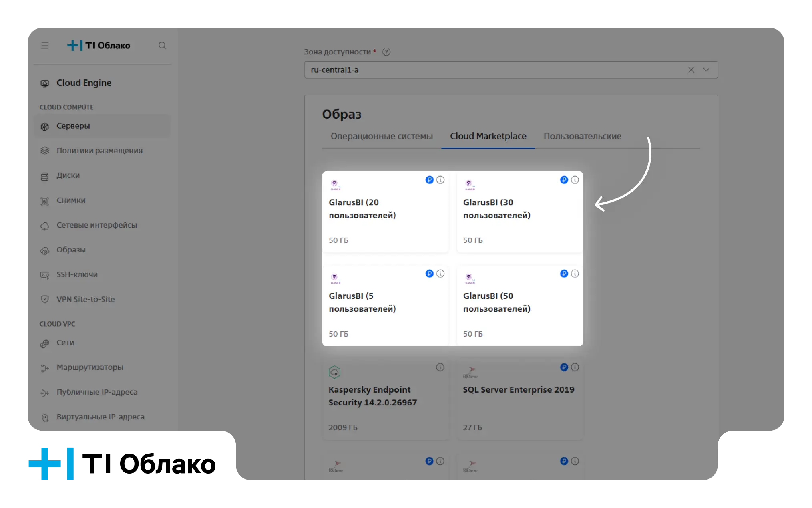This screenshot has width=812, height=508.
Task: Click paid badge on GlarusBI (30 пользователей)
Action: pyautogui.click(x=564, y=180)
